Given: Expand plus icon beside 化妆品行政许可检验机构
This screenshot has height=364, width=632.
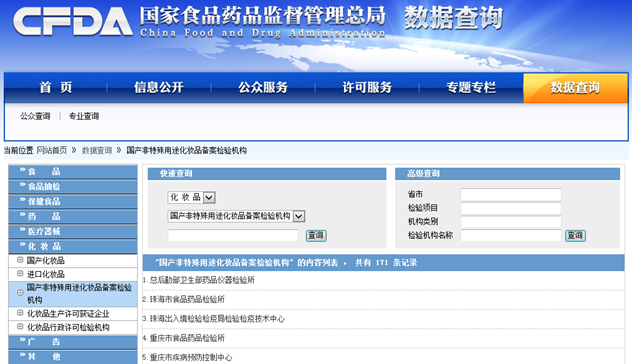Looking at the screenshot, I should (x=20, y=327).
